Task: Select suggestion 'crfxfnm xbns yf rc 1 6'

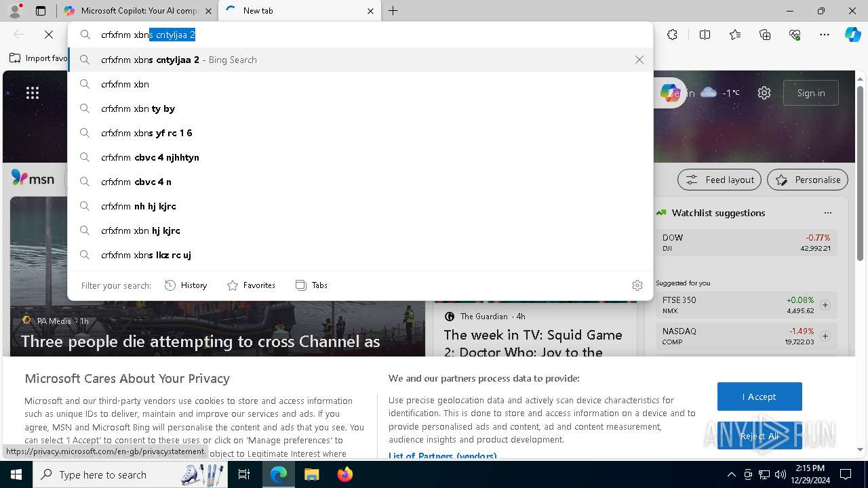Action: pyautogui.click(x=360, y=133)
